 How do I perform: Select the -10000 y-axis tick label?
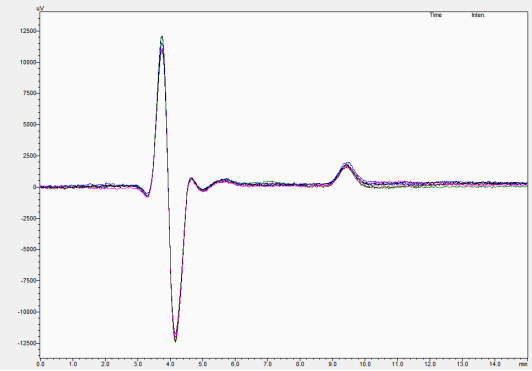26,312
